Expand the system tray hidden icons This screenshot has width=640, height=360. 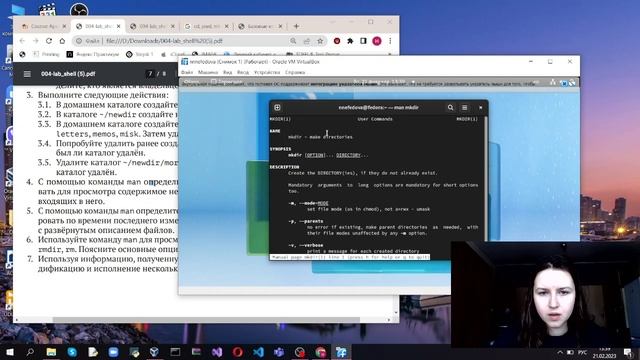[x=560, y=352]
